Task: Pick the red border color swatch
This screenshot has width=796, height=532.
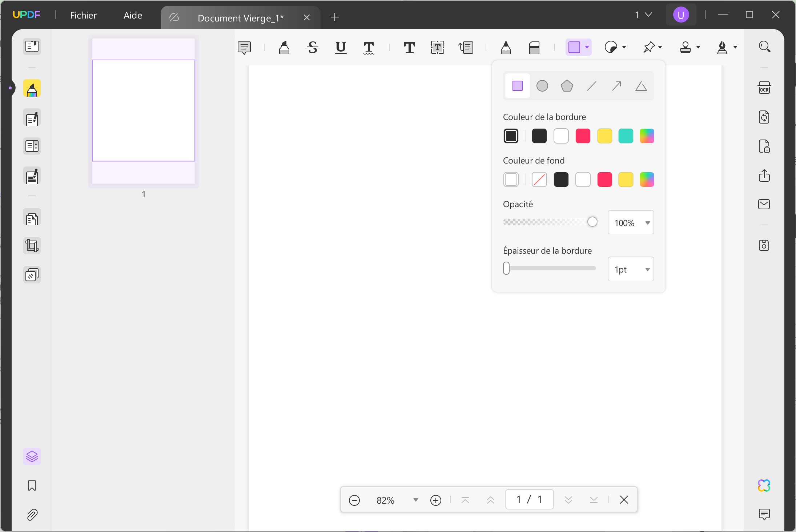Action: pyautogui.click(x=583, y=136)
